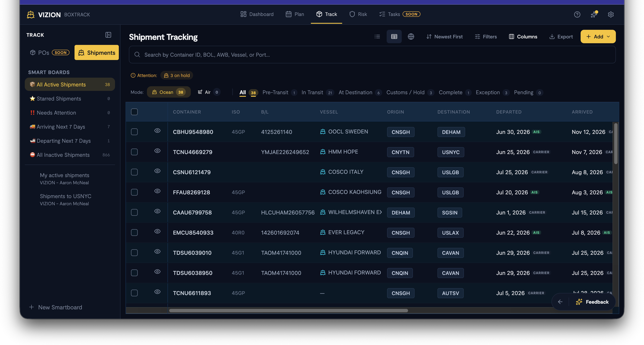
Task: Click the Pre-Transit status tab
Action: [279, 92]
